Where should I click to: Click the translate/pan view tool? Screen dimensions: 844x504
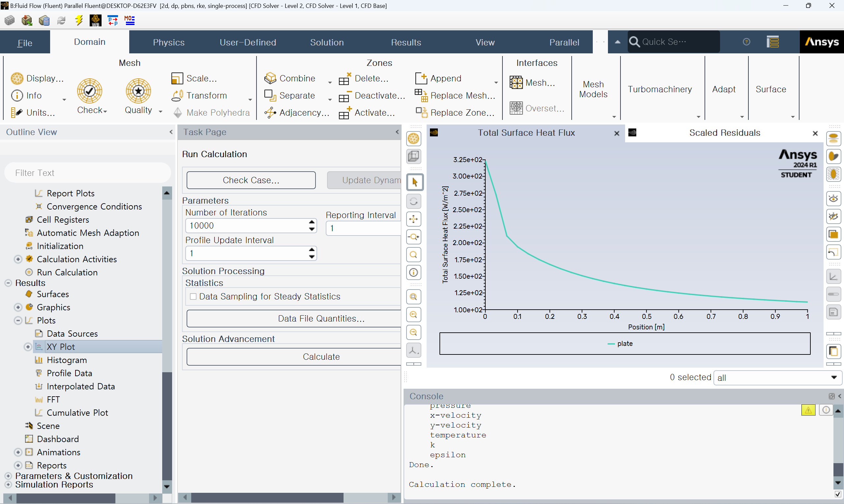[414, 219]
